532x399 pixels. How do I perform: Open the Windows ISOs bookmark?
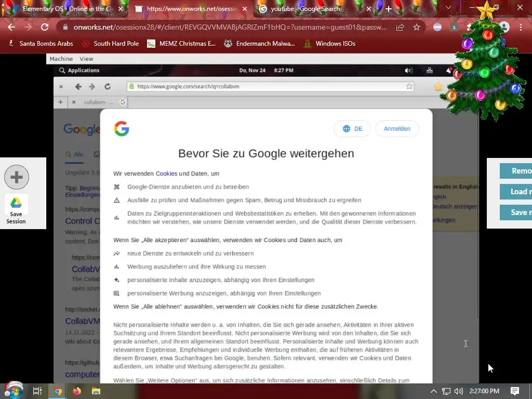tap(329, 44)
